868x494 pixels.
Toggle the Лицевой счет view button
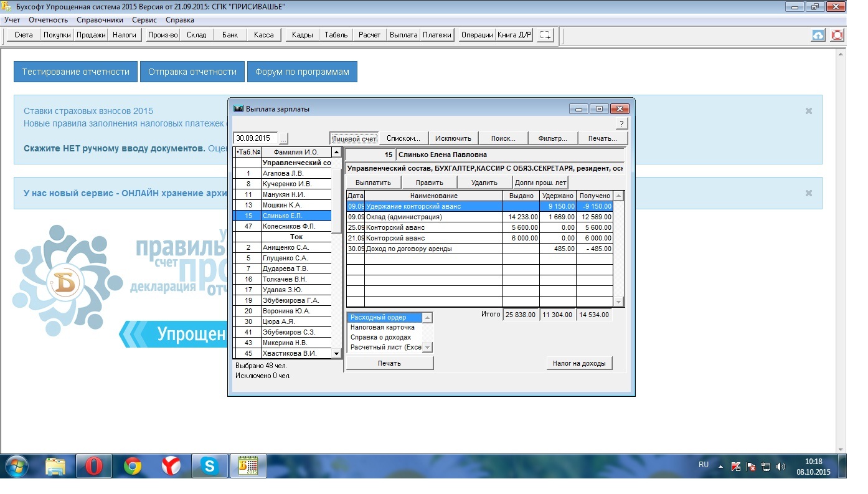354,138
